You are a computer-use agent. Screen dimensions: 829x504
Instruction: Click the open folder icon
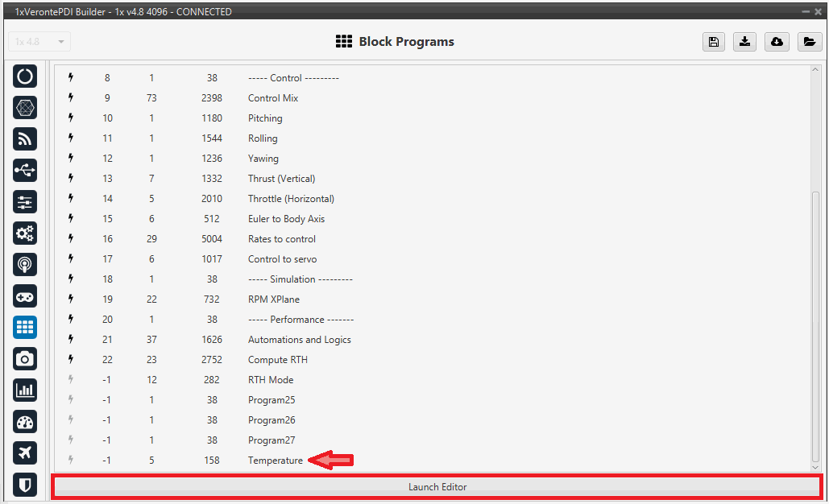[809, 42]
